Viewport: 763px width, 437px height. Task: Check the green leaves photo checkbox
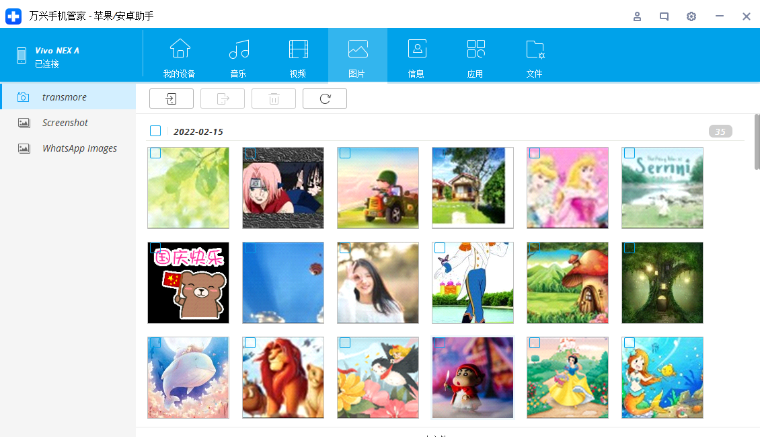point(155,153)
